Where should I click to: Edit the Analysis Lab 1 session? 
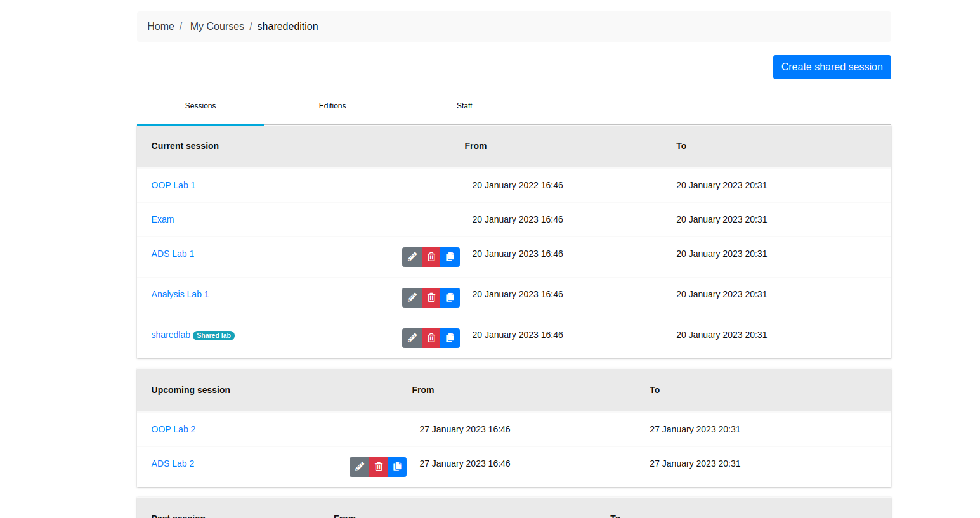point(412,297)
